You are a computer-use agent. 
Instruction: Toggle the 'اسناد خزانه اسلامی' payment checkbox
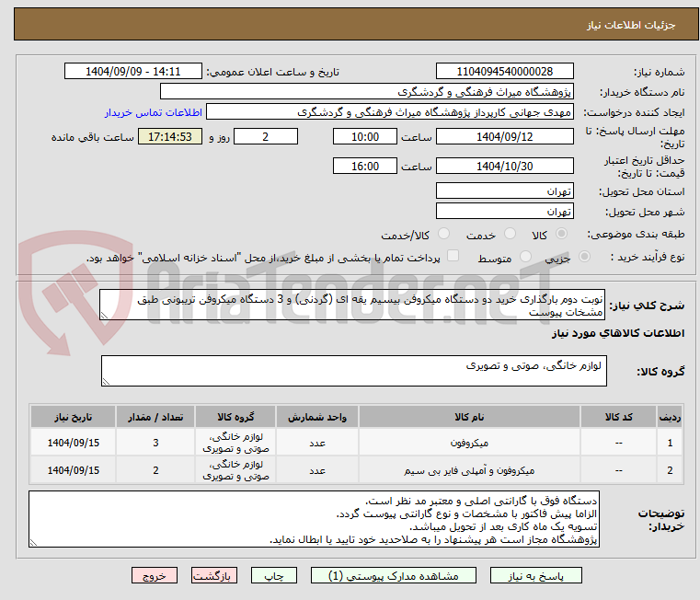coord(453,256)
